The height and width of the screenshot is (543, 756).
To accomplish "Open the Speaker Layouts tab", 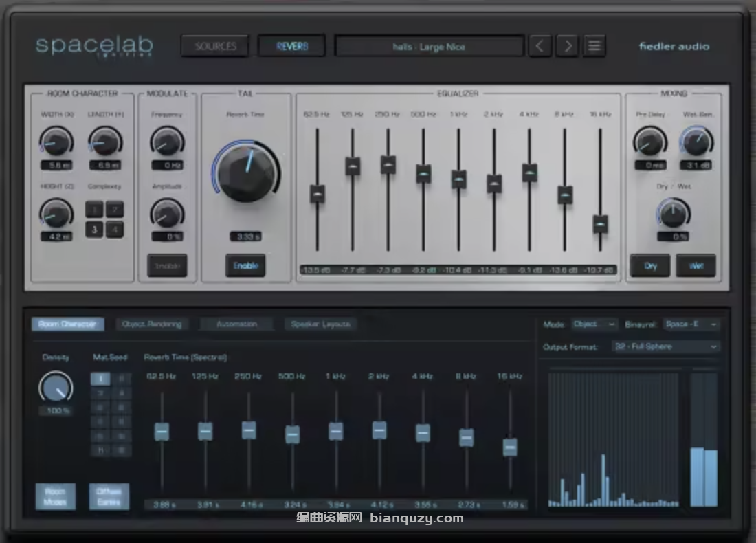I will [320, 324].
